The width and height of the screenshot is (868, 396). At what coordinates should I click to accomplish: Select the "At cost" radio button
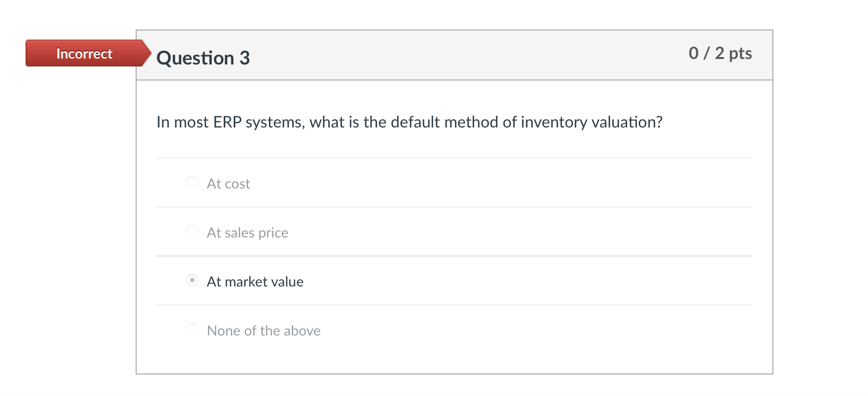[192, 182]
